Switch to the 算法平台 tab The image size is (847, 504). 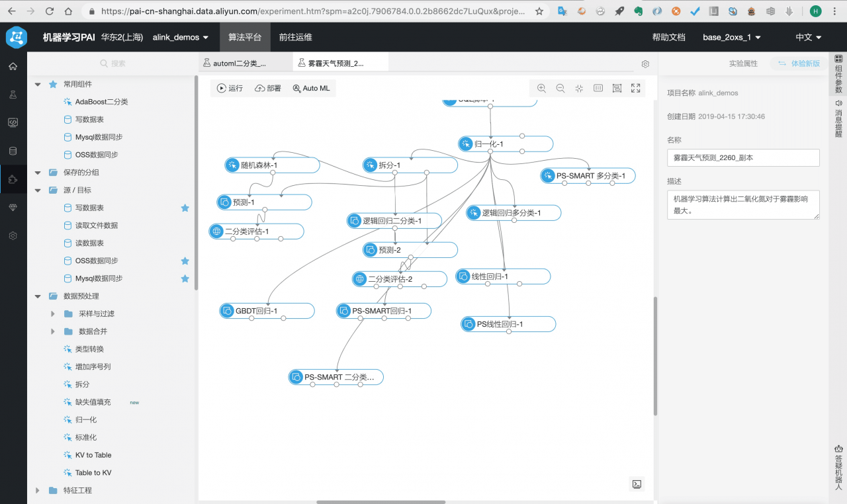(x=245, y=38)
